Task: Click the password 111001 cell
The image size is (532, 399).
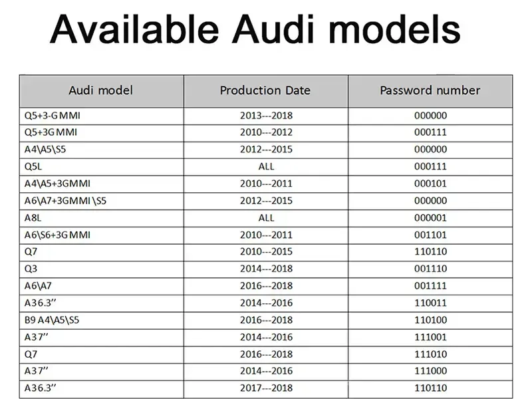Action: point(430,338)
